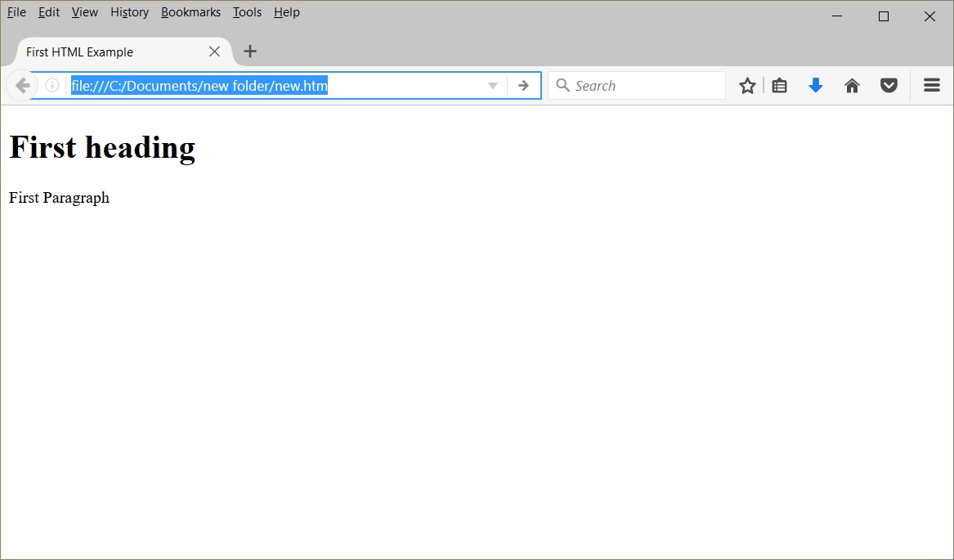Image resolution: width=954 pixels, height=560 pixels.
Task: Select the First HTML Example tab
Action: pyautogui.click(x=106, y=52)
